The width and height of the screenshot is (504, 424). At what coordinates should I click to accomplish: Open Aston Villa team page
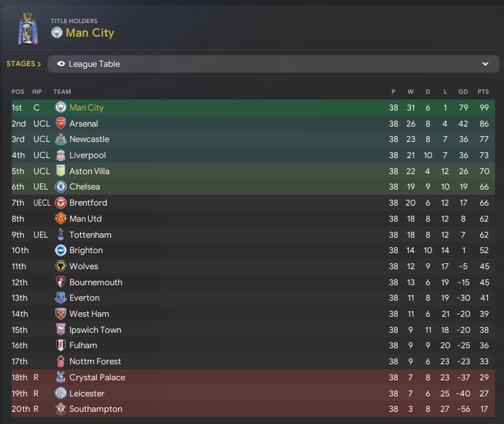click(x=89, y=172)
